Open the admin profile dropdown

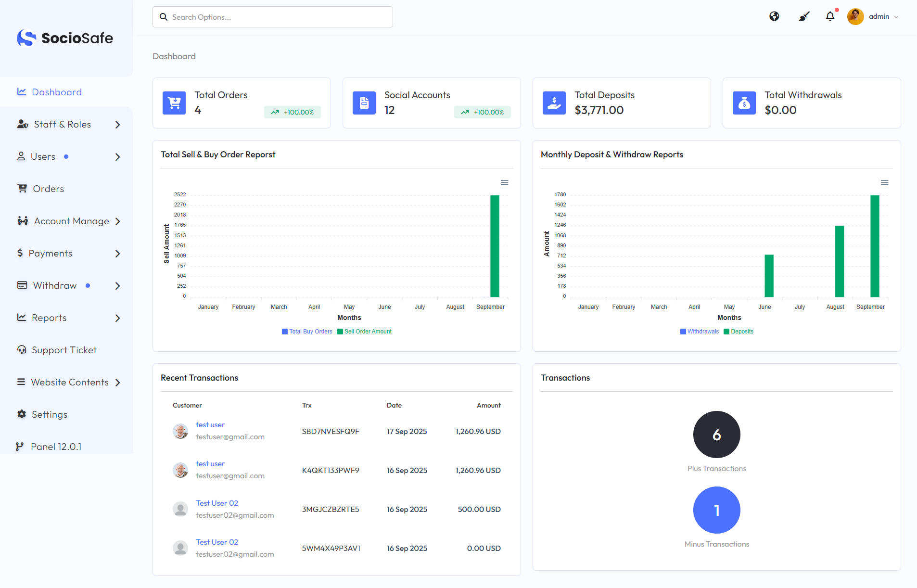[874, 16]
